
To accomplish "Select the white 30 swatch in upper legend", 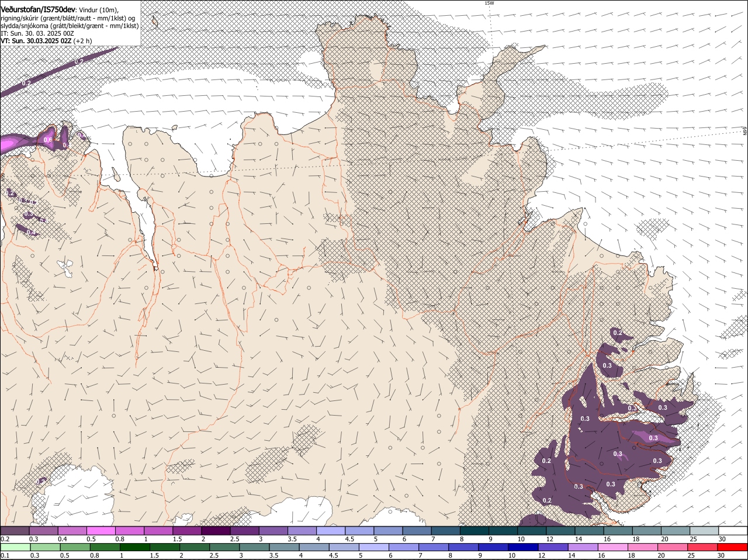I will coord(733,531).
